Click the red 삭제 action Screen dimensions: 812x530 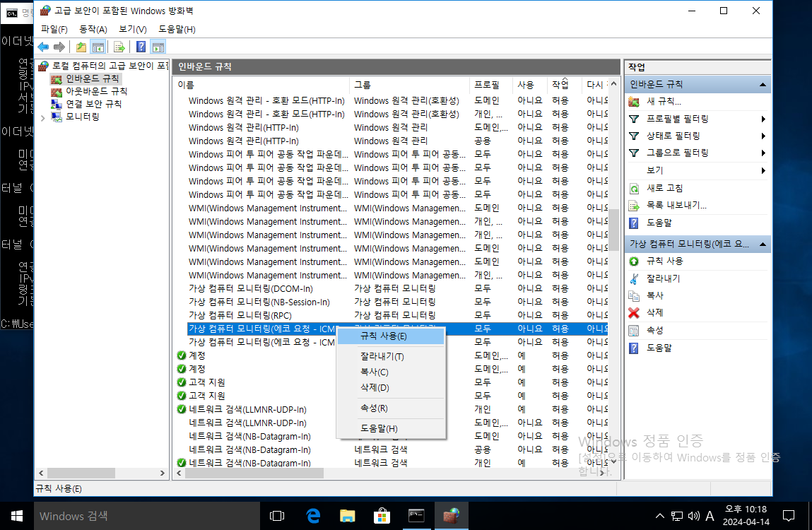tap(654, 313)
